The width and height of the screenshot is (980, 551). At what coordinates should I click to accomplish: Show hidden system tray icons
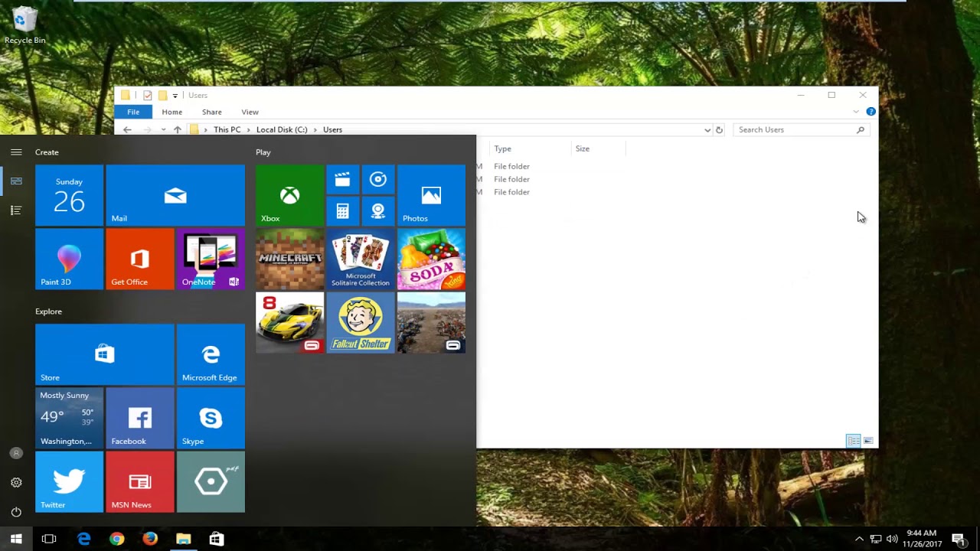tap(859, 540)
